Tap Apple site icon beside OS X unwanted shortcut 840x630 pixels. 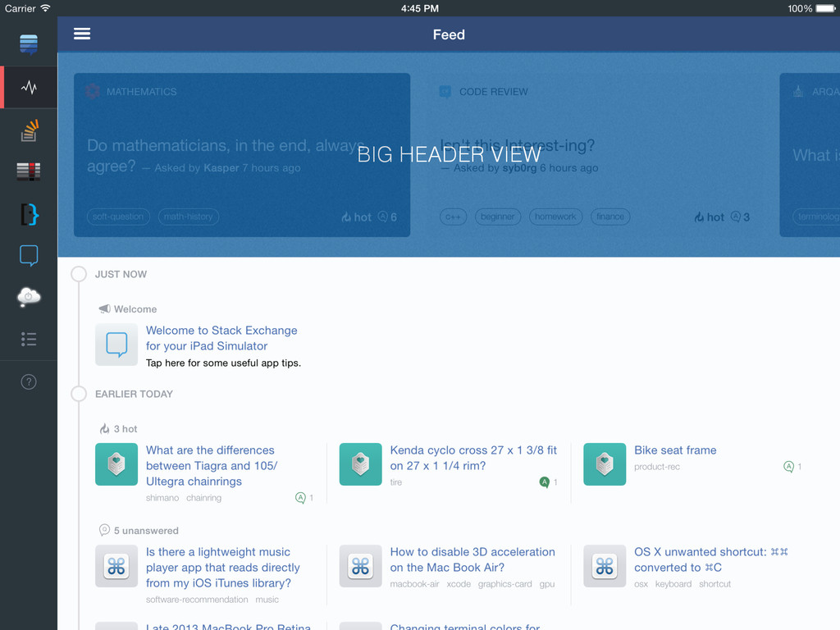pos(605,566)
